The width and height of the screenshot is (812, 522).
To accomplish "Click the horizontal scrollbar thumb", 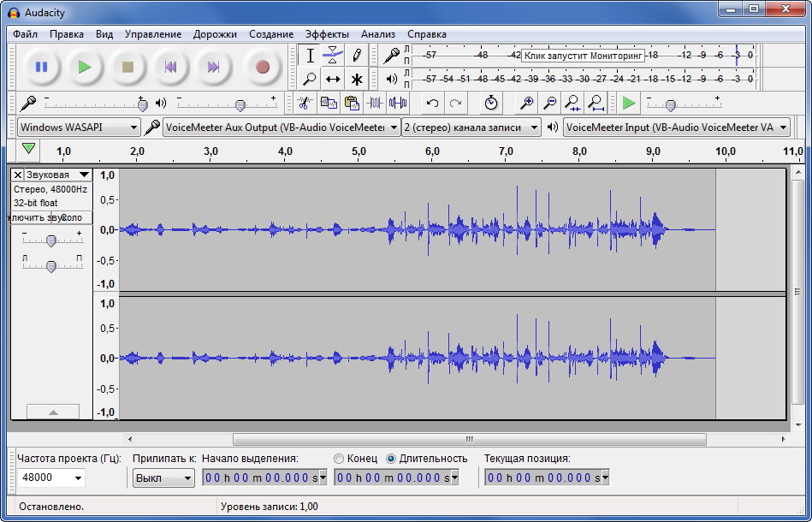I will 469,439.
